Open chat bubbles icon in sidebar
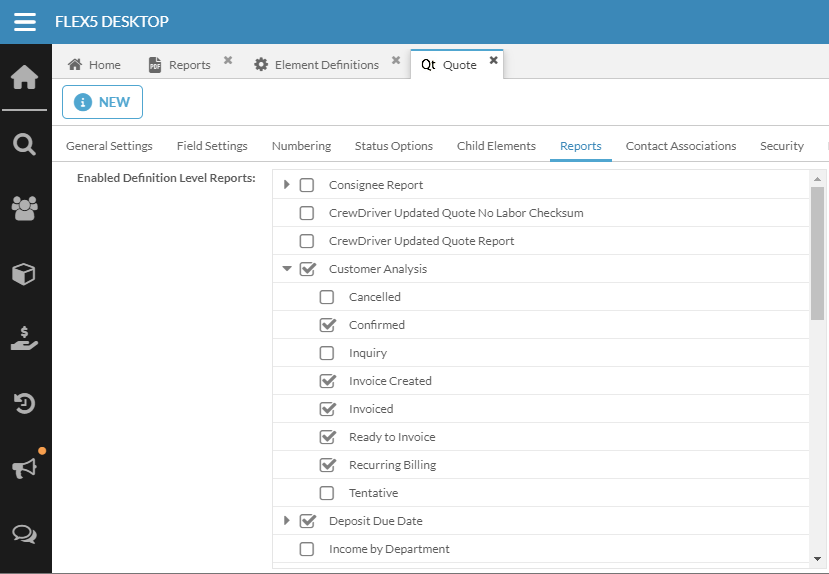The image size is (829, 574). pos(24,534)
